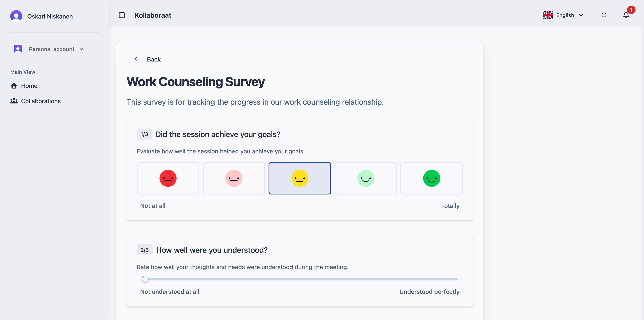Click the understanding slider handle
This screenshot has height=320, width=644.
point(145,279)
